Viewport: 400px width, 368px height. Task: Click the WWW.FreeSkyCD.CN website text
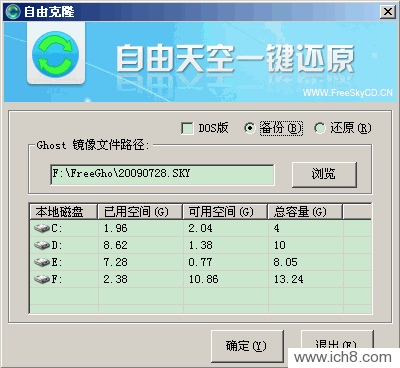[348, 93]
